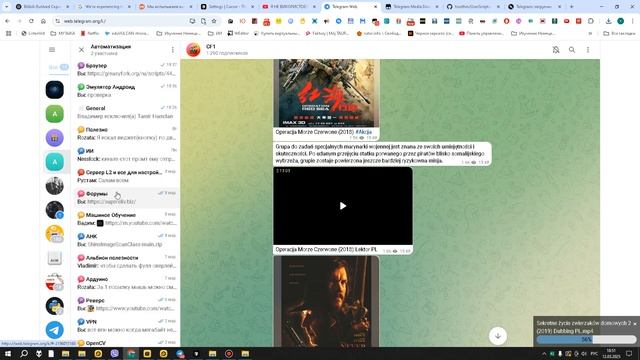Select the Все chat folder tab
The height and width of the screenshot is (360, 640).
pos(58,67)
